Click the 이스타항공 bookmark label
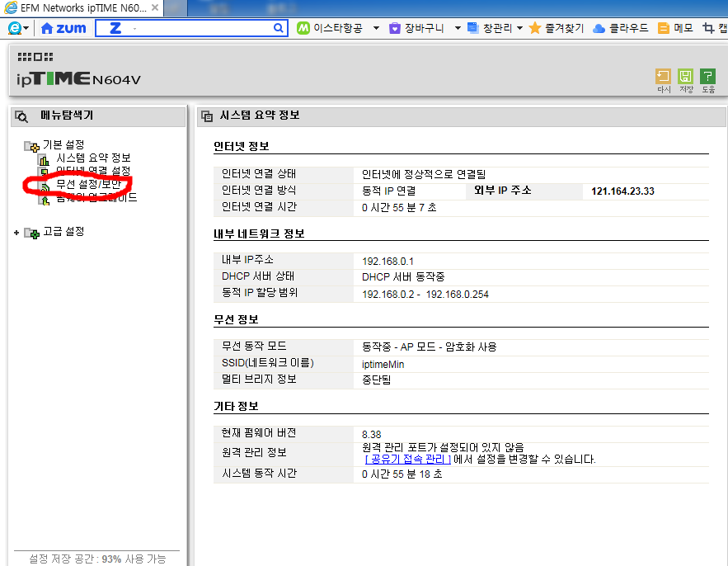The height and width of the screenshot is (566, 728). pyautogui.click(x=337, y=28)
